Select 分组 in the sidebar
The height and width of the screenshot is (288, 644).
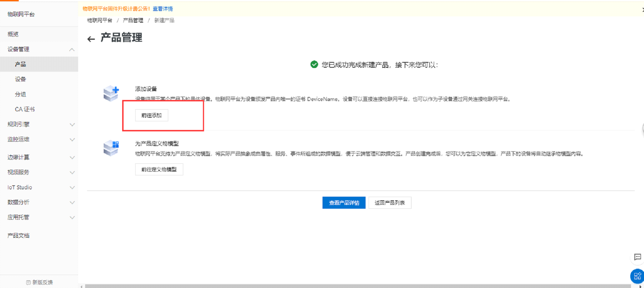click(39, 94)
